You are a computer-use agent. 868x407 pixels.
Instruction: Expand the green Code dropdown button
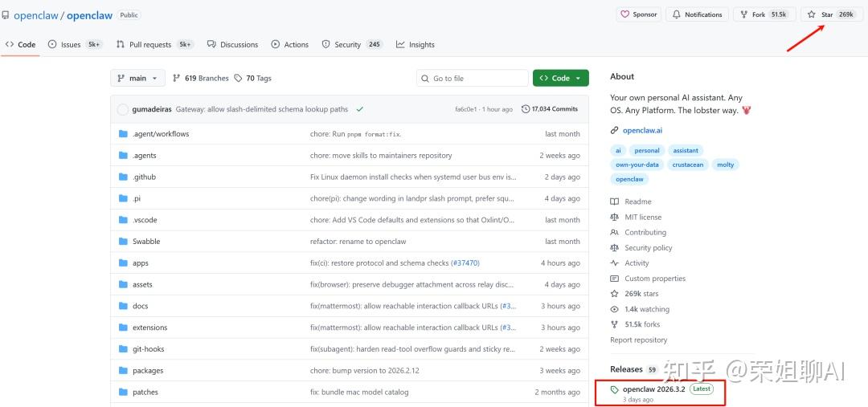560,78
